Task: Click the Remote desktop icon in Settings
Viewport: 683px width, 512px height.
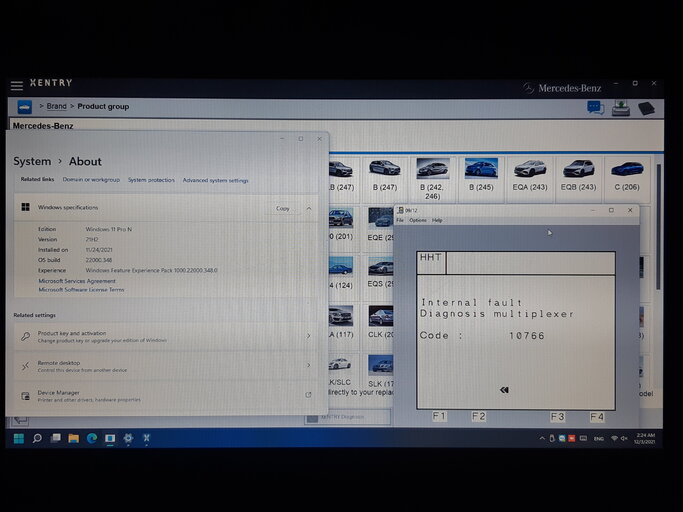Action: point(26,366)
